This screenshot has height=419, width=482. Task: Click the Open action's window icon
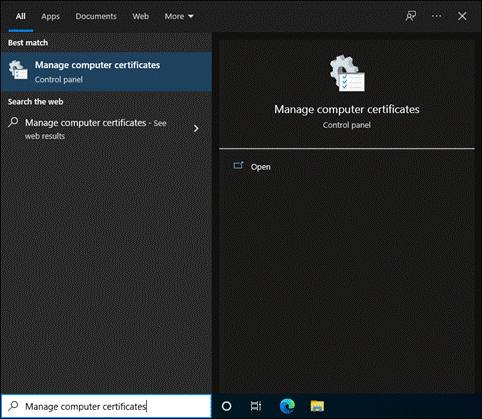click(238, 165)
